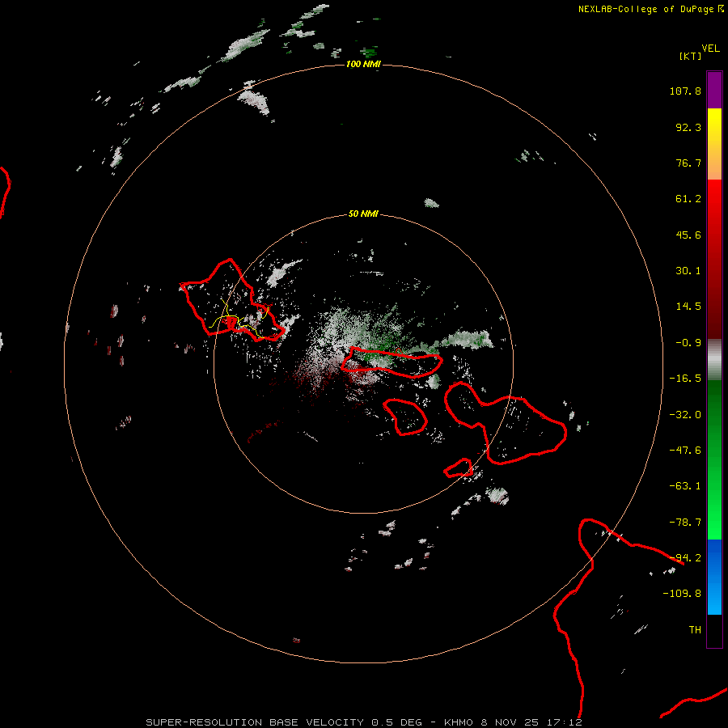Screen dimensions: 728x728
Task: Click the 14.5 legend value
Action: (688, 307)
